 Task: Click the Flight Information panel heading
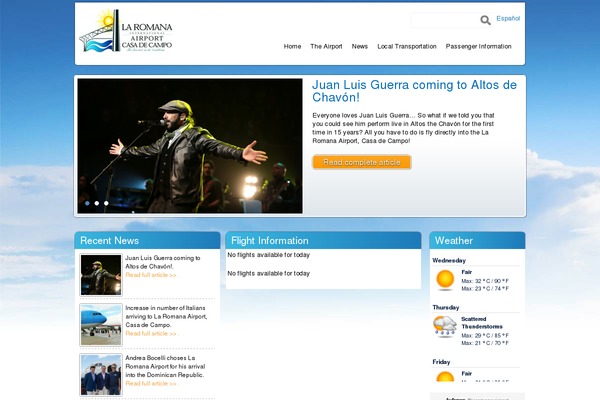pos(270,240)
